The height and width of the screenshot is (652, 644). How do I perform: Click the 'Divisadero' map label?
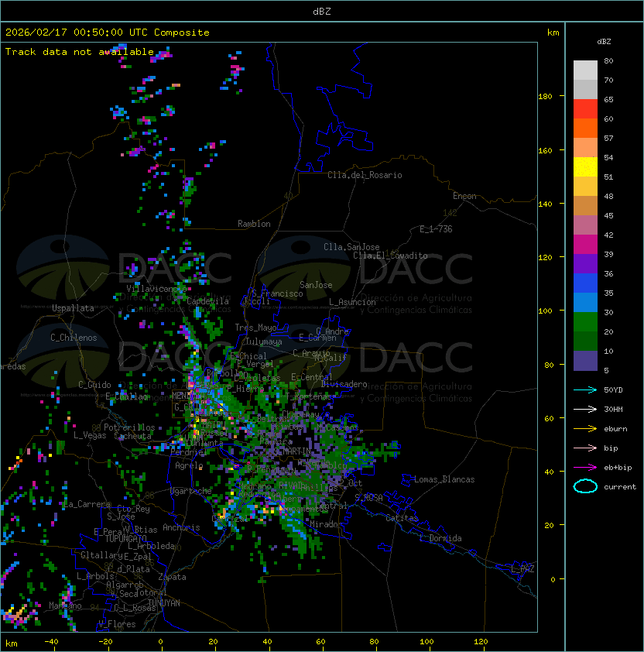click(344, 384)
